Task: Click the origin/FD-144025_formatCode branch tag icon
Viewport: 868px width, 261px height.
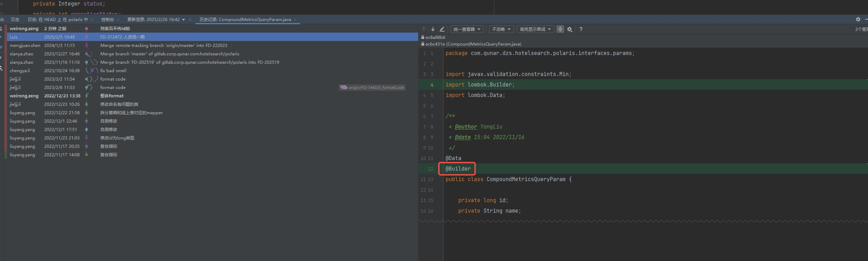Action: click(343, 88)
